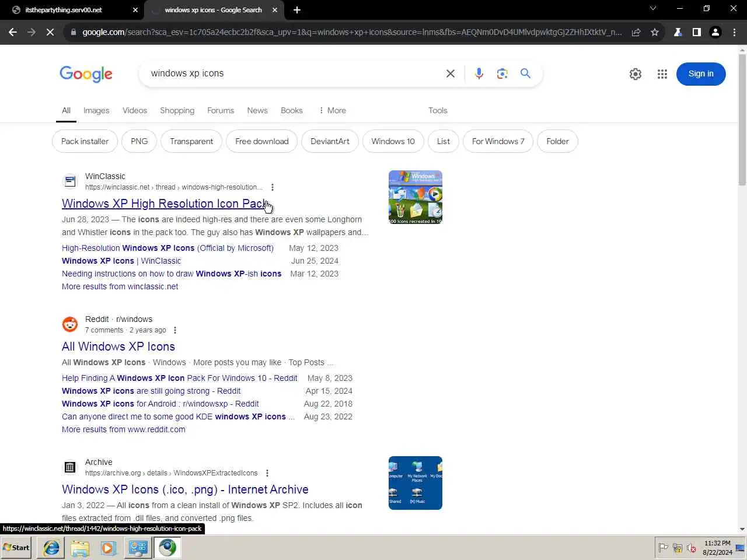747x560 pixels.
Task: Click the blue magnifier search button
Action: (x=526, y=73)
